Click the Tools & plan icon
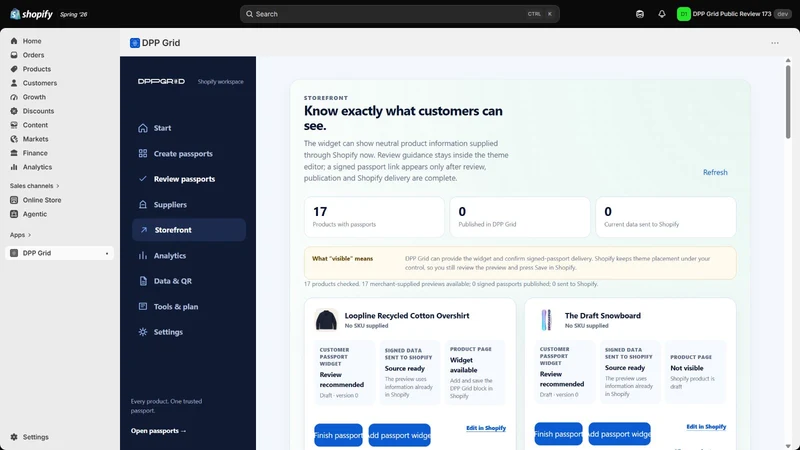Screen dimensions: 800x450 (143, 307)
